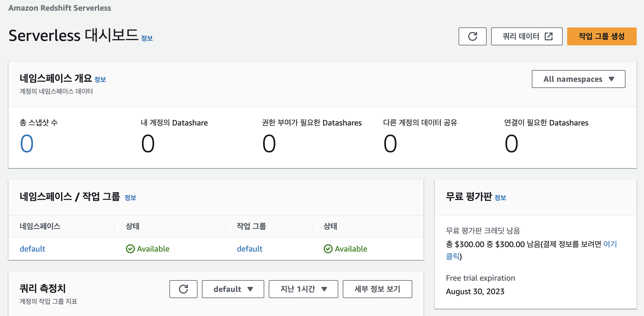
Task: Open the 지난 1시간 time range dropdown
Action: tap(303, 289)
